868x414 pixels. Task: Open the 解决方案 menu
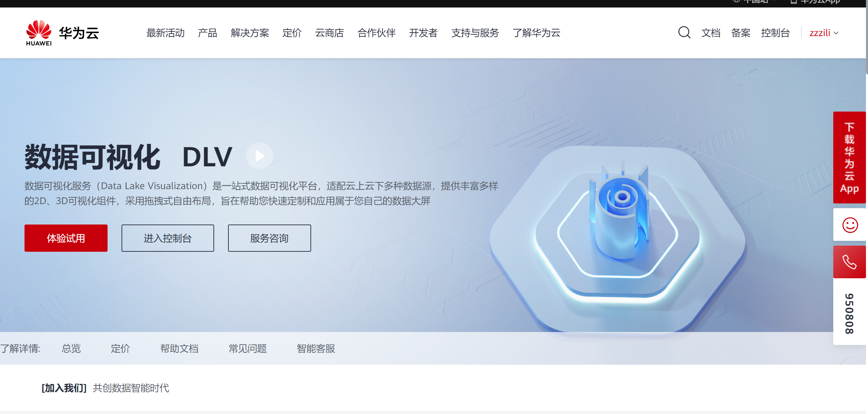250,33
